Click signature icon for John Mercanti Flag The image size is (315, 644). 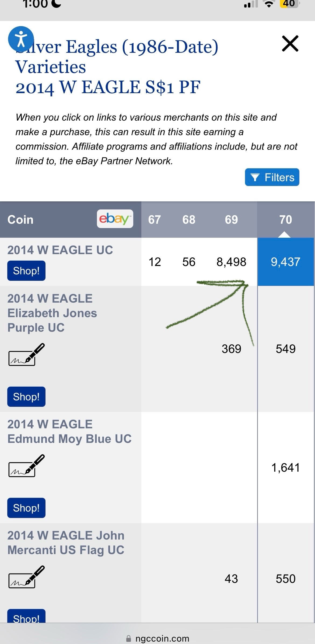26,577
